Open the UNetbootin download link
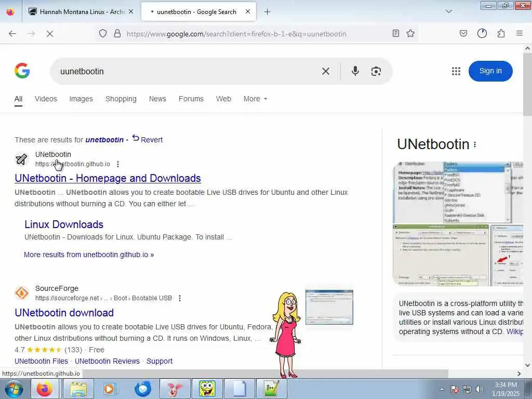 [x=64, y=312]
